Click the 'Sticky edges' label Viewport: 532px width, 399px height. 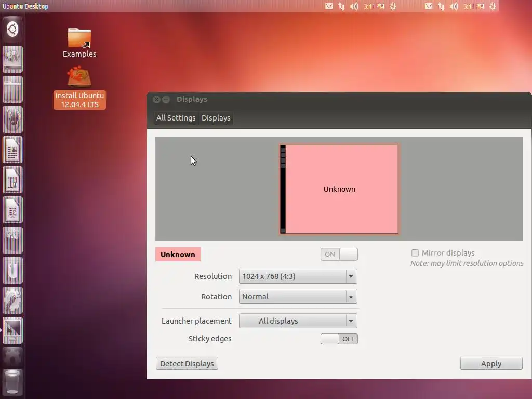210,339
